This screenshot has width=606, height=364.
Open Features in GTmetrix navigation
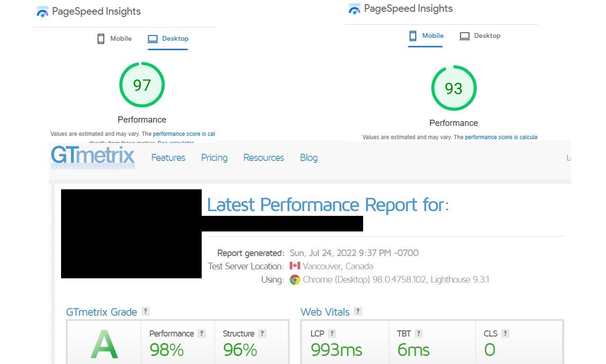click(168, 158)
